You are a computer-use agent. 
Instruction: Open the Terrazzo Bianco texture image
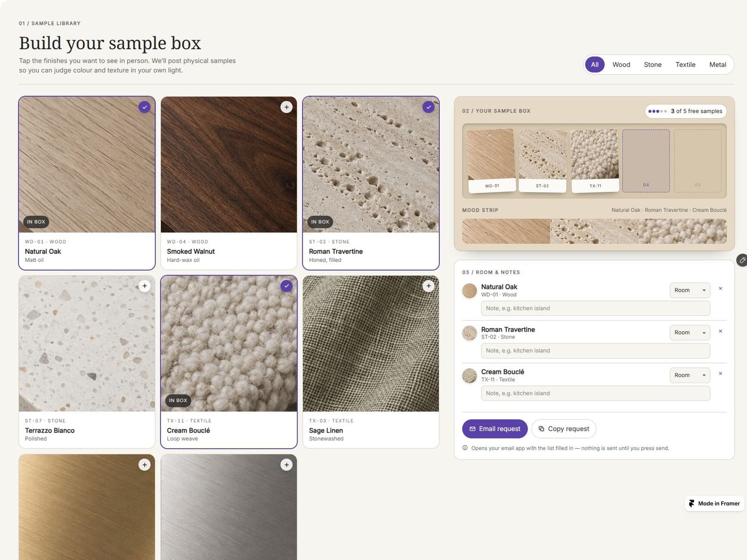(87, 343)
